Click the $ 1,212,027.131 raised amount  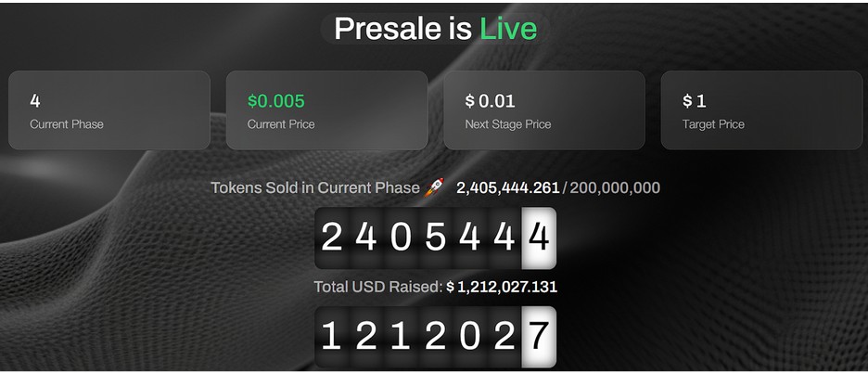click(x=502, y=287)
